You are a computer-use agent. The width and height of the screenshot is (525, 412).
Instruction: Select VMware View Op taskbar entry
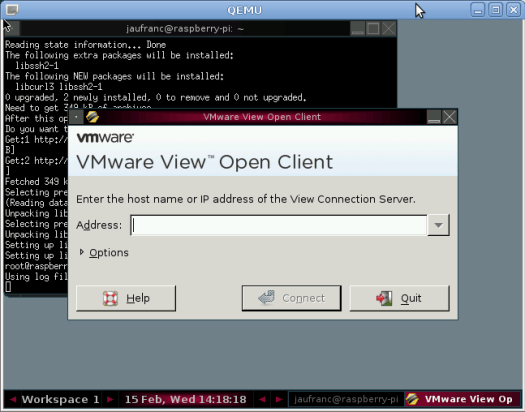(x=463, y=399)
